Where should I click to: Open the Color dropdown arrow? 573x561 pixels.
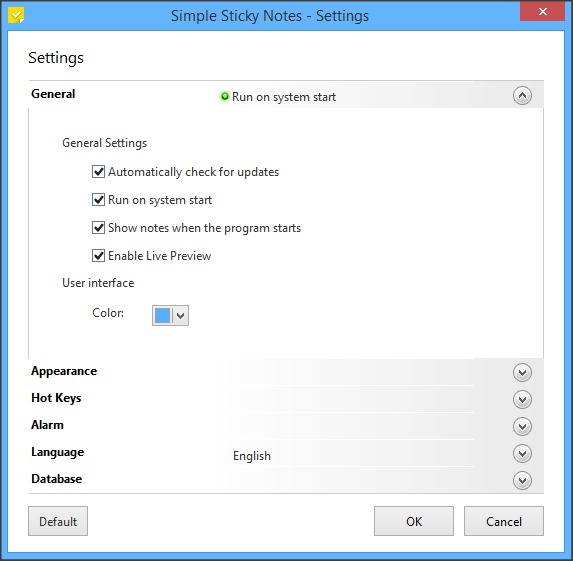[x=181, y=315]
